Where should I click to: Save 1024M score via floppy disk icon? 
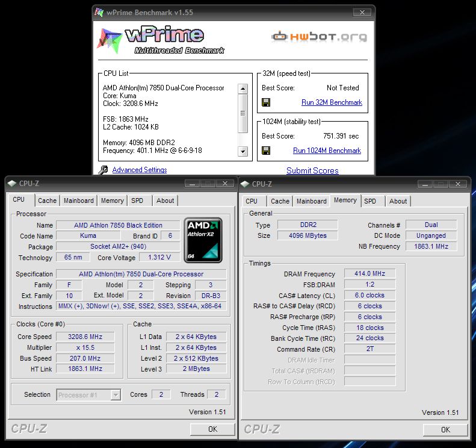pyautogui.click(x=266, y=151)
